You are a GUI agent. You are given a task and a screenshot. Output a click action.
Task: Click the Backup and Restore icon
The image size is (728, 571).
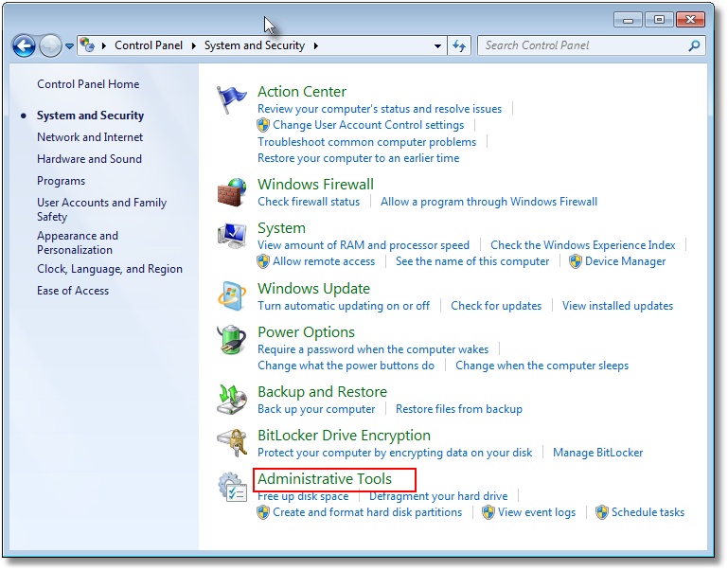click(231, 399)
